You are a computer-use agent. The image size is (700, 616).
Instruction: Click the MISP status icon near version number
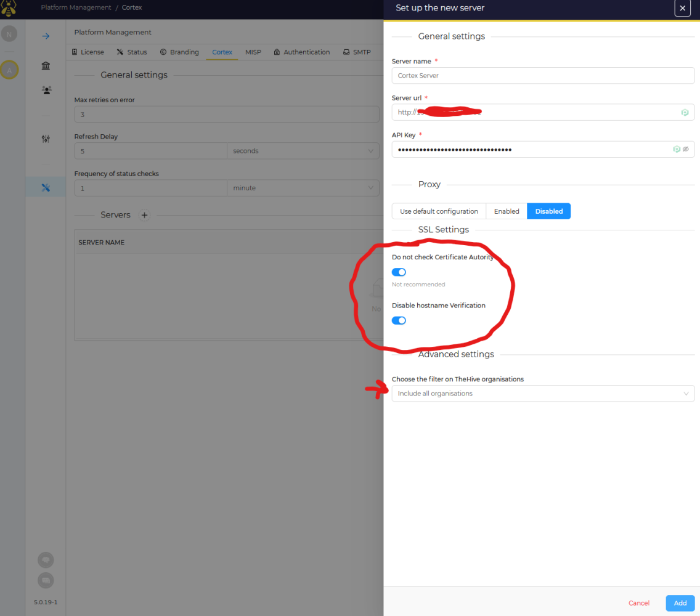pos(46,580)
